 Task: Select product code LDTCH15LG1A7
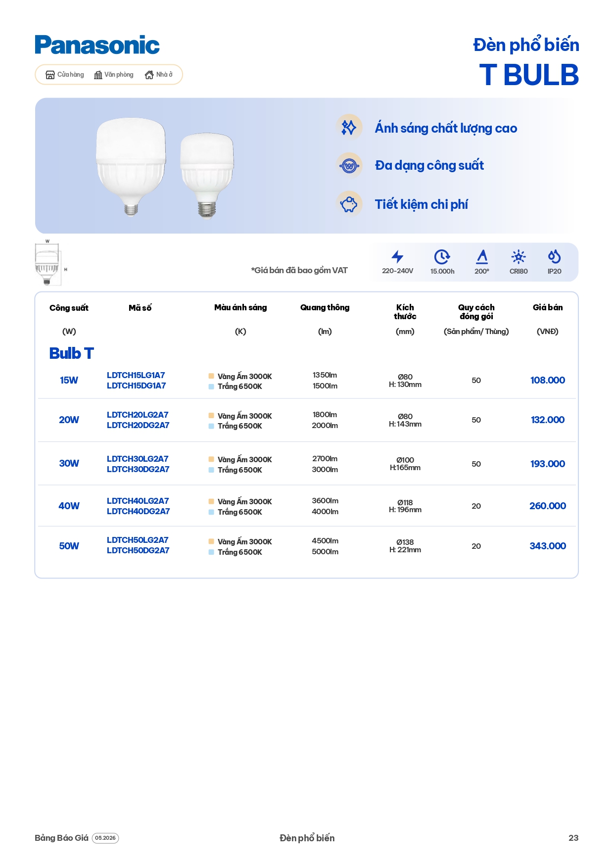coord(136,375)
